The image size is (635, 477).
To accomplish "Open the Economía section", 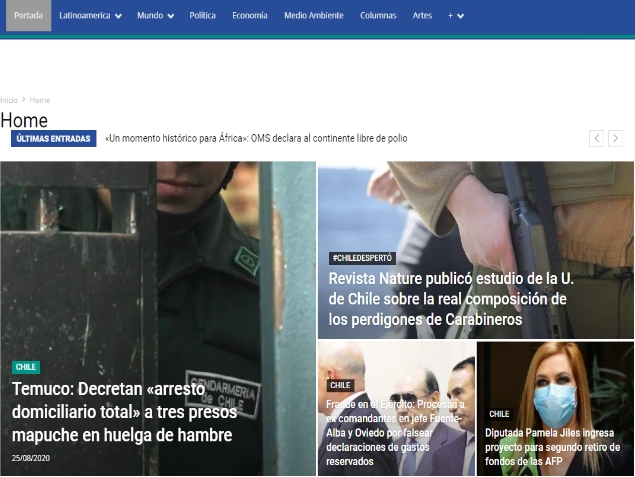I will (x=249, y=16).
